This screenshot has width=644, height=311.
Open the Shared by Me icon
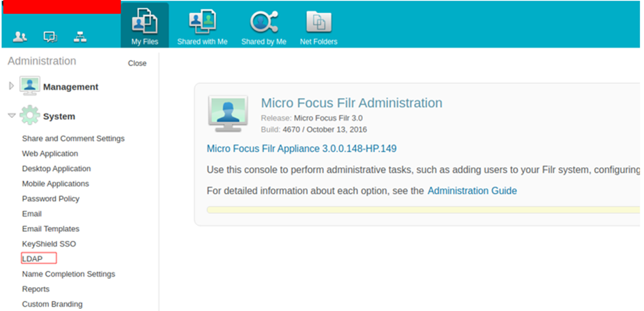264,21
